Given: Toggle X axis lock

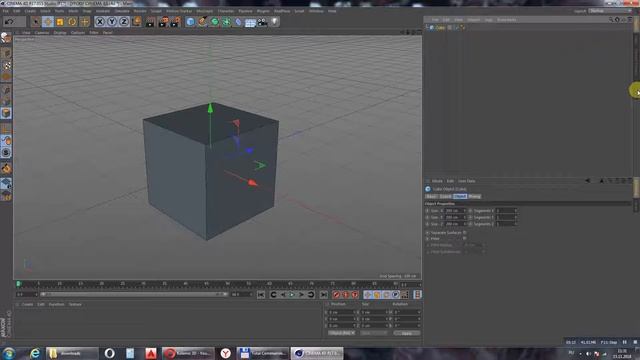Looking at the screenshot, I should pyautogui.click(x=100, y=22).
